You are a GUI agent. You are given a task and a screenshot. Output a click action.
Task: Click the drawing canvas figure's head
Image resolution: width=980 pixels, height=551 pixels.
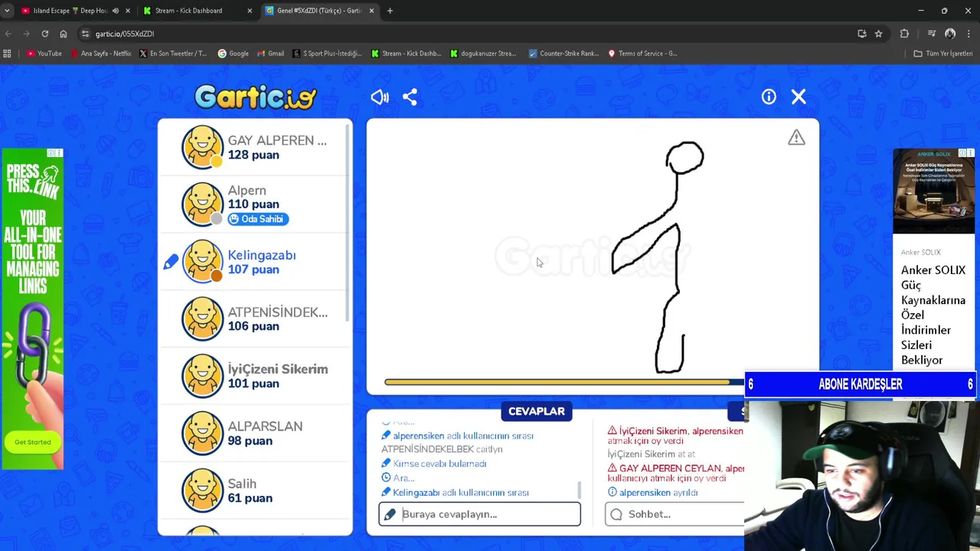(x=684, y=158)
